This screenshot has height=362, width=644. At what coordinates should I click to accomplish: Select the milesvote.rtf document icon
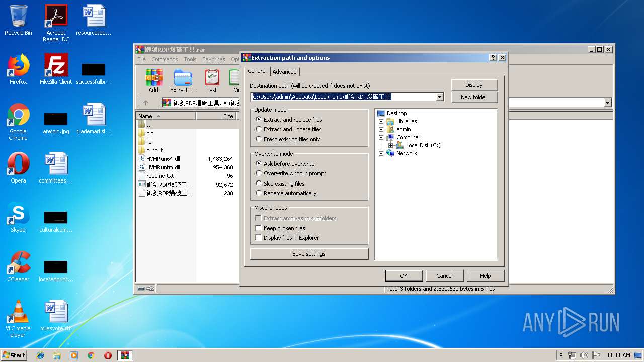pyautogui.click(x=56, y=316)
